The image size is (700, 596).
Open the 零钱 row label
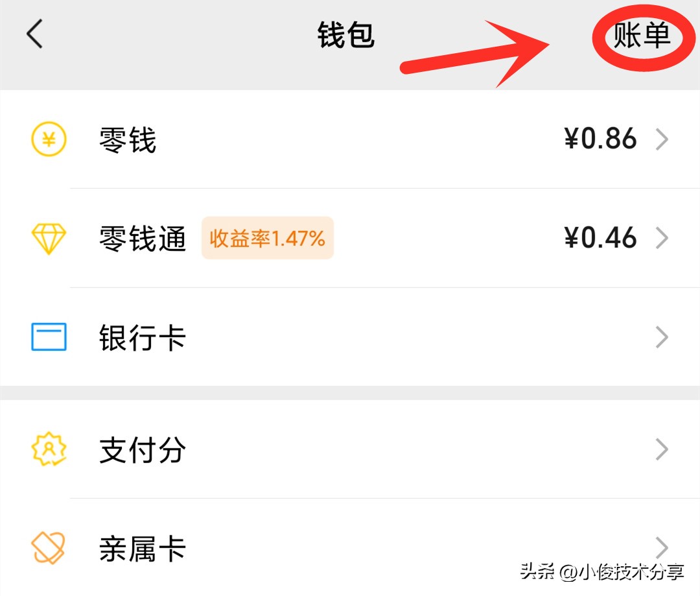coord(128,139)
